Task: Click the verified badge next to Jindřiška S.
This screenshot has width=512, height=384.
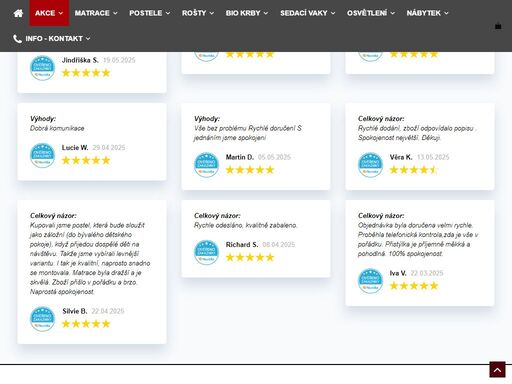Action: click(42, 68)
